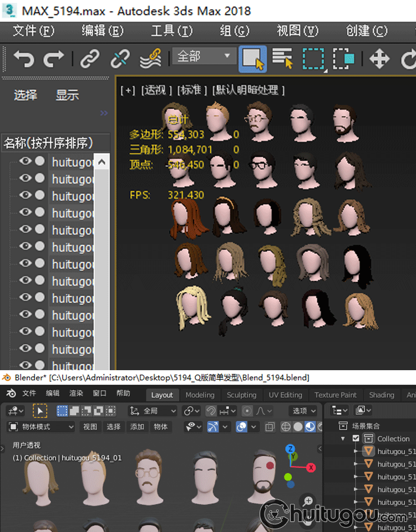The height and width of the screenshot is (532, 416).
Task: Open the outliner display mode dropdown
Action: (339, 411)
